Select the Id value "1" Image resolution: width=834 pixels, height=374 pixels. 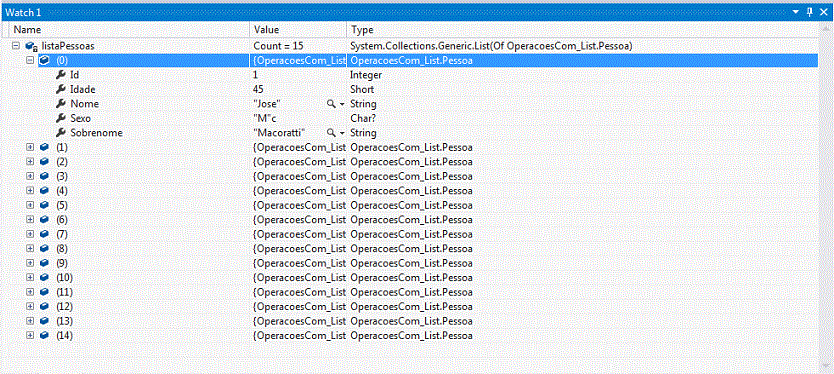[x=256, y=75]
